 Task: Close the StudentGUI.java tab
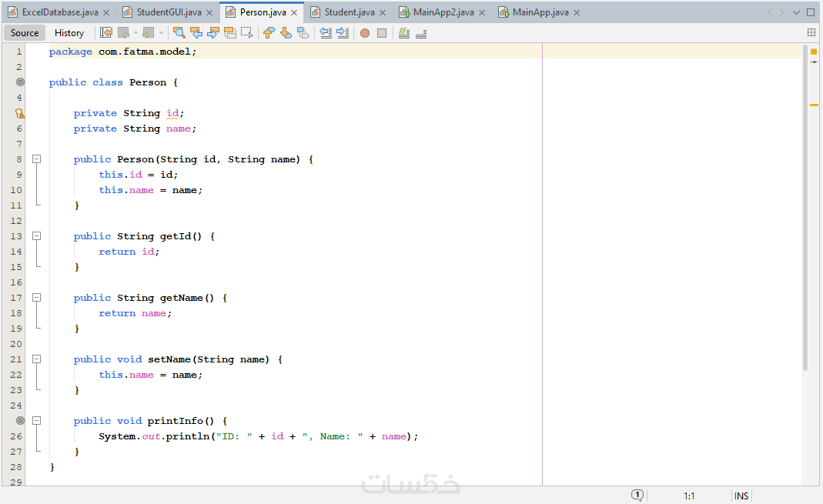(209, 12)
